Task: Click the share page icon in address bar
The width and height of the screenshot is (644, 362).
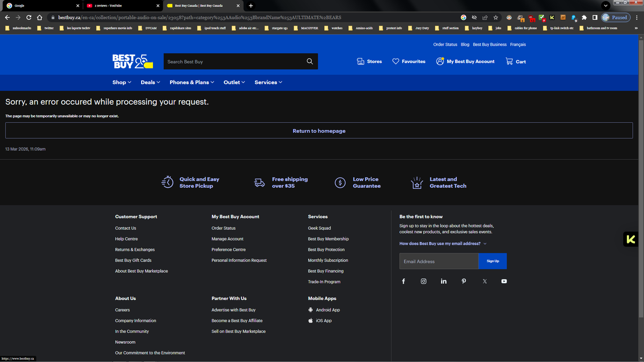Action: [485, 17]
